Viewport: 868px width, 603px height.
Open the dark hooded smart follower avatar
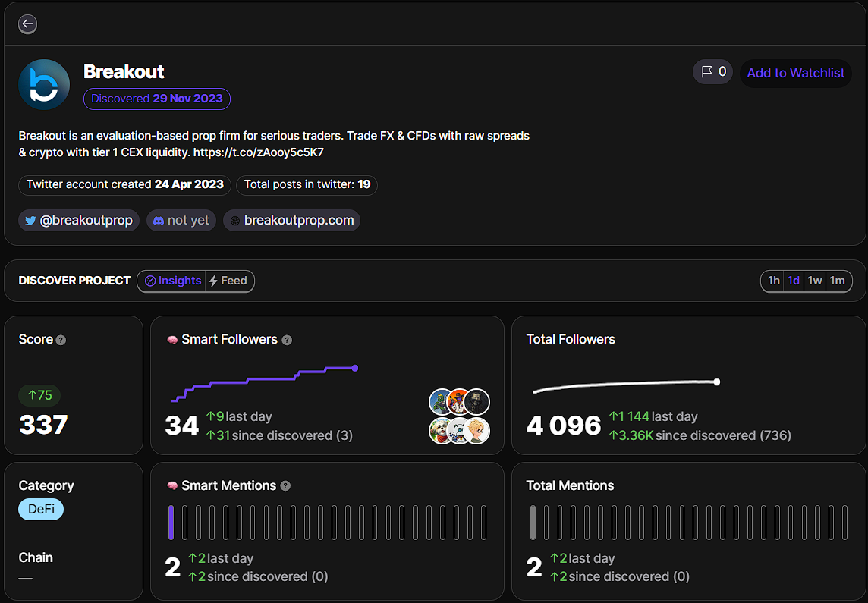click(x=476, y=402)
